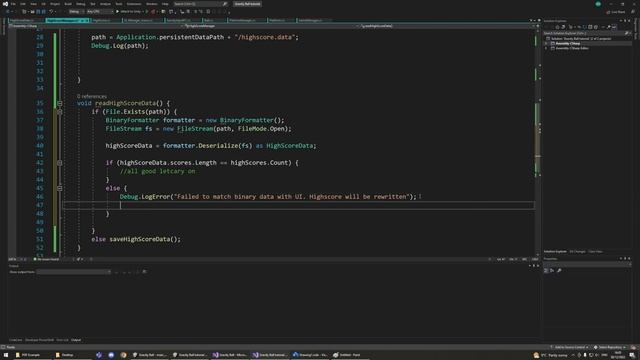Click the Live Share button
The height and width of the screenshot is (360, 640).
point(616,12)
